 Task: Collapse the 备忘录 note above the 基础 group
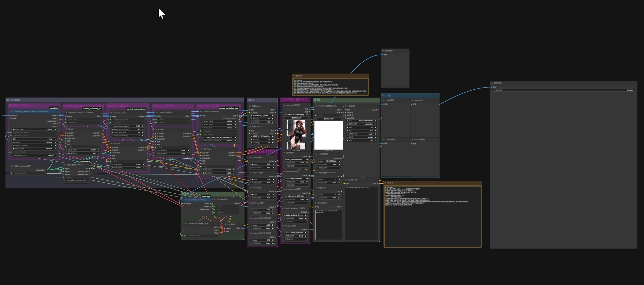click(x=294, y=76)
